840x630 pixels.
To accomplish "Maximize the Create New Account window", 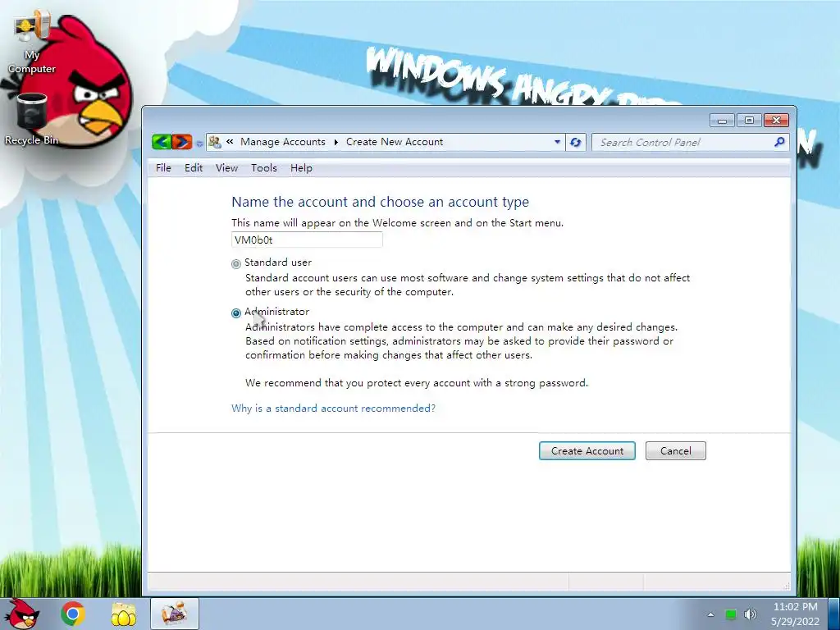I will pos(749,121).
